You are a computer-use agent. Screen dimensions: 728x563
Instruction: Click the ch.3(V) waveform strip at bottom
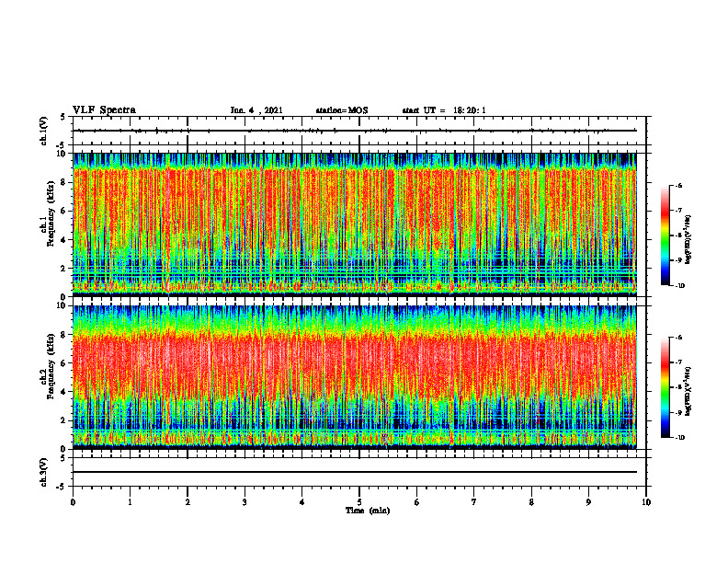coord(359,472)
